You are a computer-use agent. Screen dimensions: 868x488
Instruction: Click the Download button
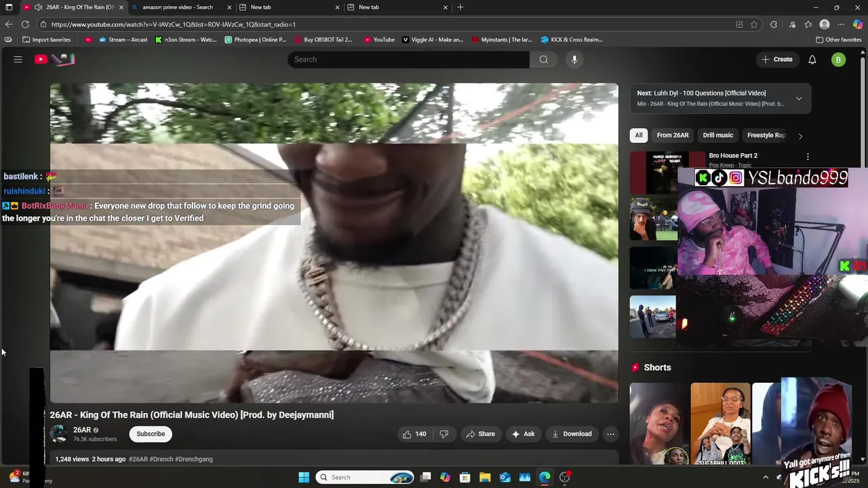click(x=572, y=434)
